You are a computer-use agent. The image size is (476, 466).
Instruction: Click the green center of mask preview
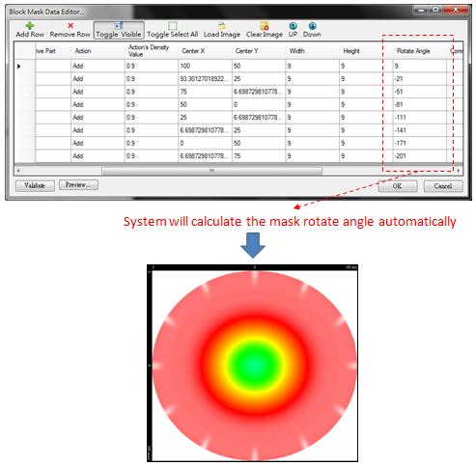pos(254,365)
